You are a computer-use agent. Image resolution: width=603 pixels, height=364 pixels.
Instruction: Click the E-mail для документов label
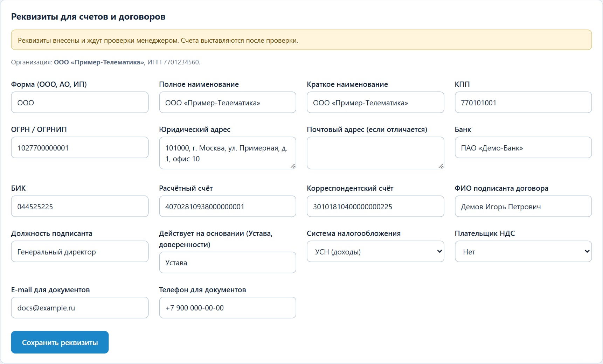click(x=50, y=290)
